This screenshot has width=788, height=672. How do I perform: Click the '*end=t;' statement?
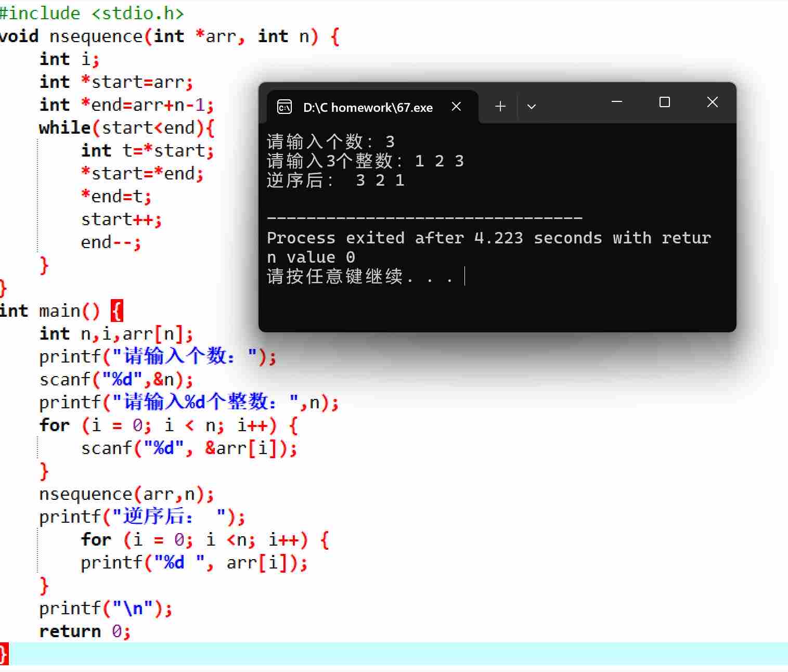(x=116, y=196)
